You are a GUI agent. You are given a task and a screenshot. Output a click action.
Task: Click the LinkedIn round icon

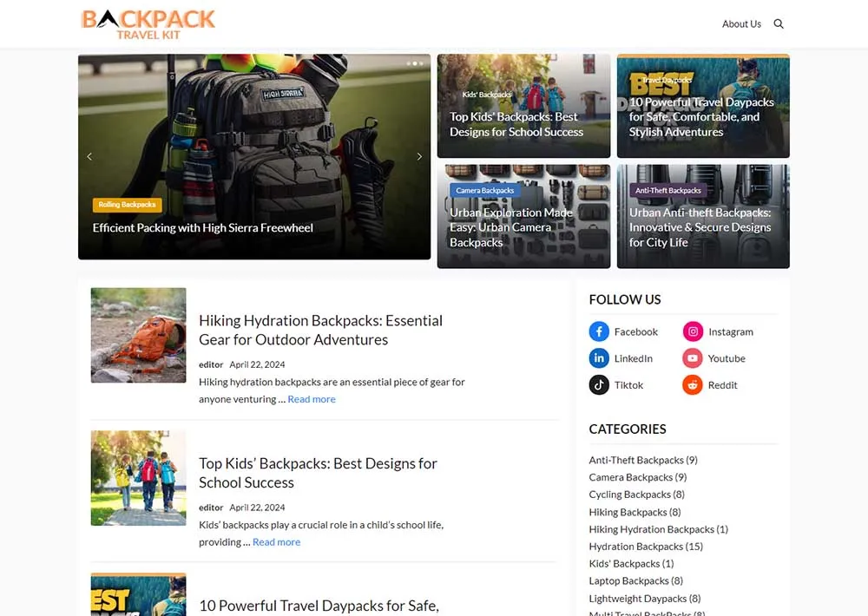(x=599, y=358)
